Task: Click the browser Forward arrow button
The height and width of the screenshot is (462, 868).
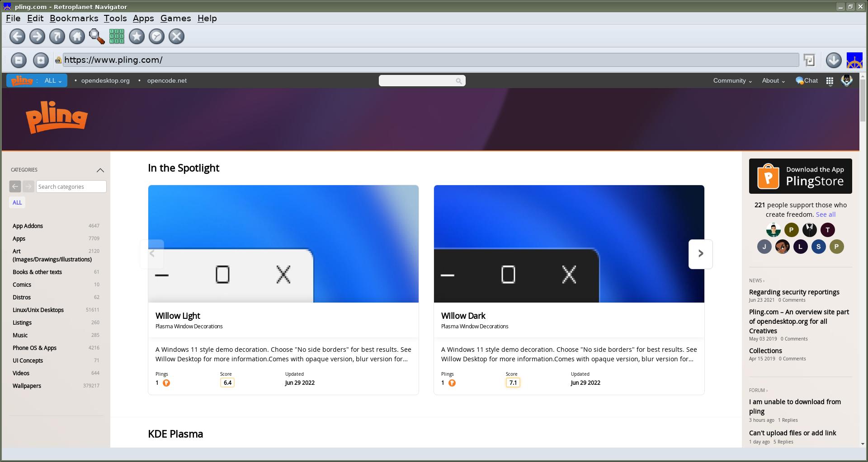Action: click(38, 37)
